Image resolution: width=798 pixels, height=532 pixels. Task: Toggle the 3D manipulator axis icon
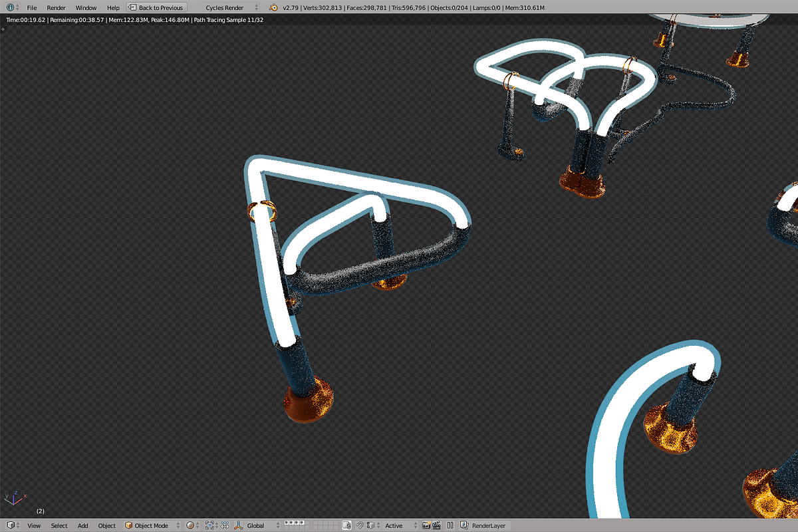[x=238, y=525]
